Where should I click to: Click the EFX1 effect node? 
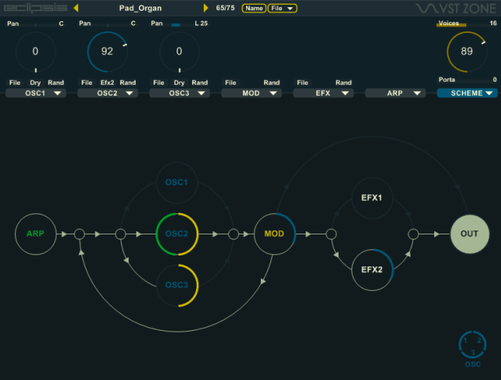tap(372, 198)
